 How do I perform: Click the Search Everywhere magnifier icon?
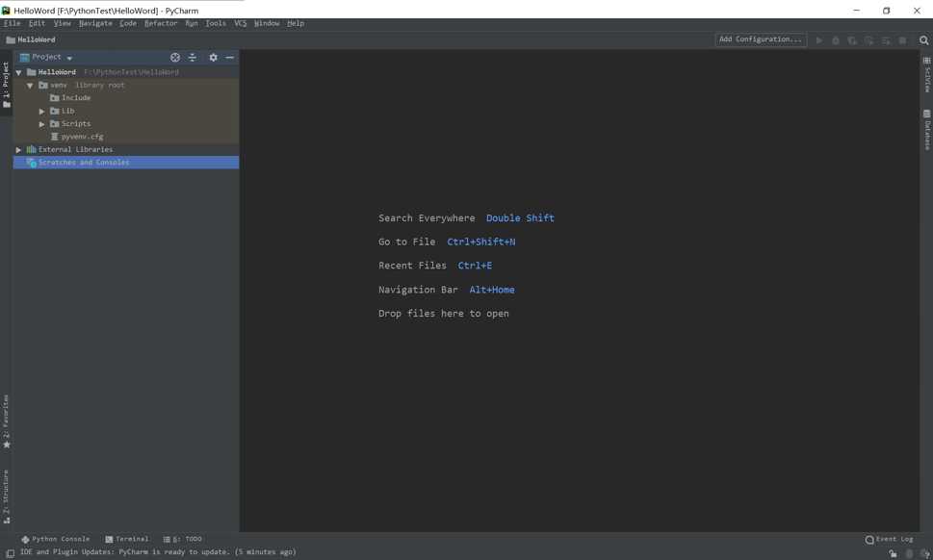[923, 39]
